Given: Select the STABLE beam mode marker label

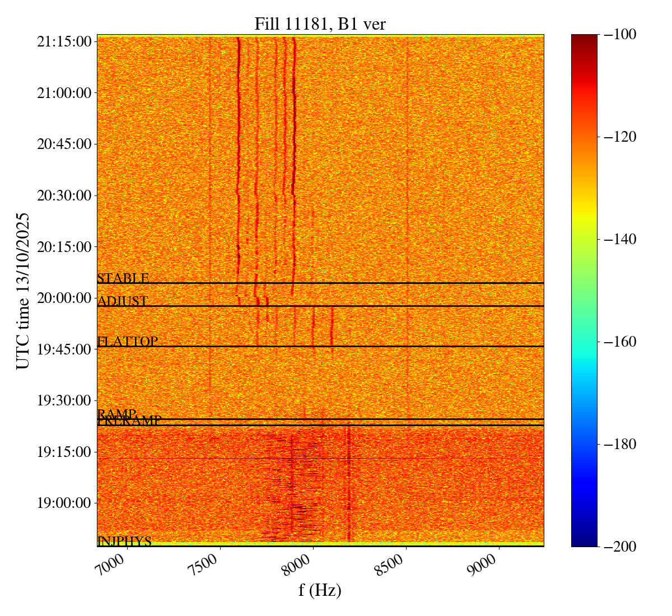Looking at the screenshot, I should click(x=123, y=278).
